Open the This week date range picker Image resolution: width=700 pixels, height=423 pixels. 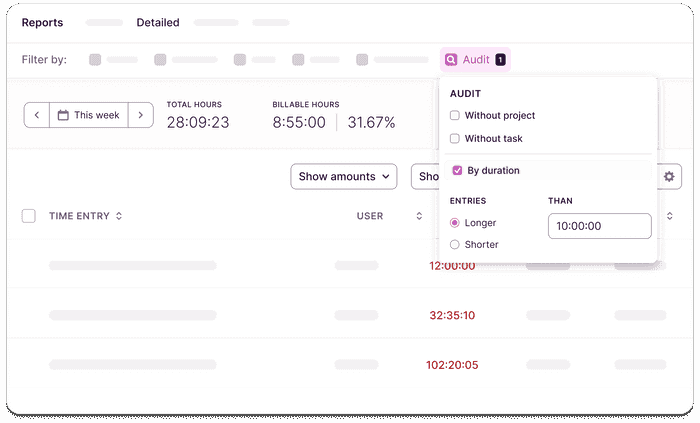(x=89, y=115)
